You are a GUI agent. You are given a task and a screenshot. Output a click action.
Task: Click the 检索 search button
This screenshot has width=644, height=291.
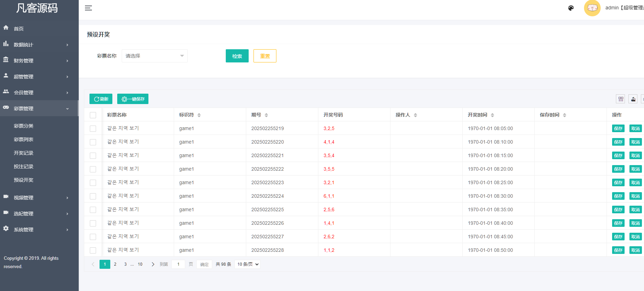pyautogui.click(x=237, y=56)
